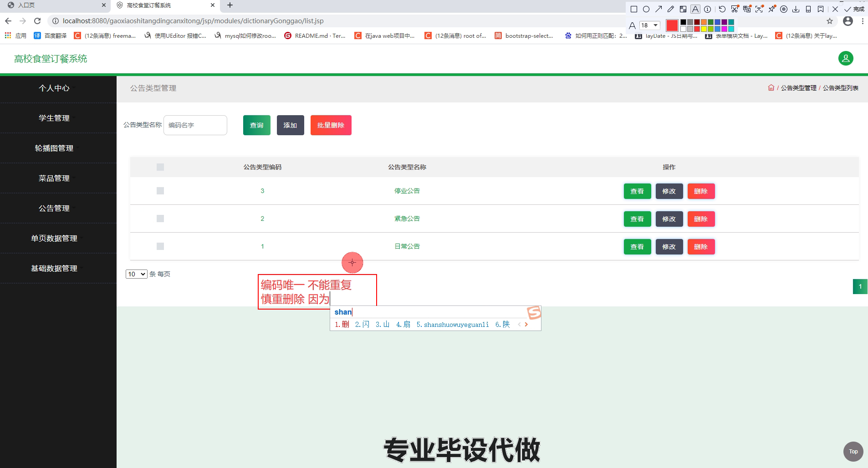Expand the 轮播图管理 sidebar menu

tap(54, 148)
